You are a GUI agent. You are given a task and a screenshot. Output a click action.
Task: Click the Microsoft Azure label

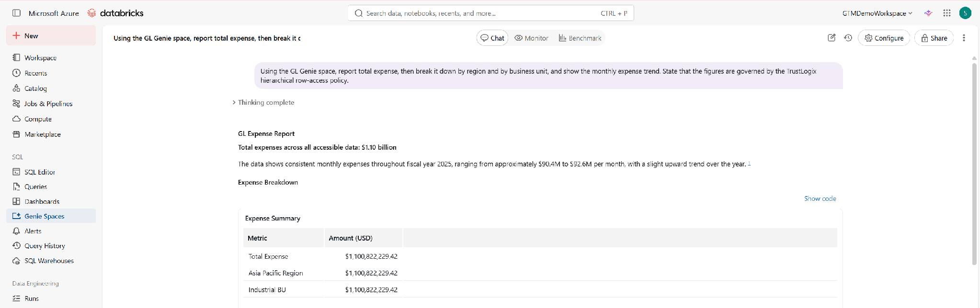(54, 13)
